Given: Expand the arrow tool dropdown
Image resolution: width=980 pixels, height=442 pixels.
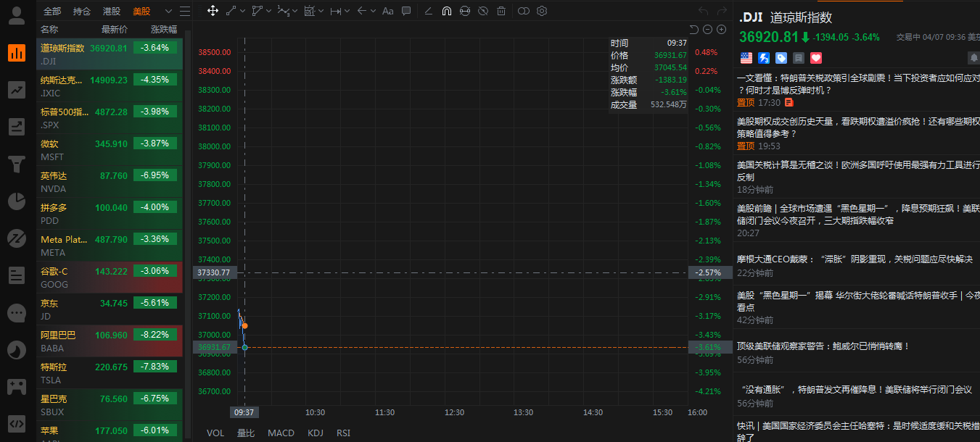Looking at the screenshot, I should (372, 11).
